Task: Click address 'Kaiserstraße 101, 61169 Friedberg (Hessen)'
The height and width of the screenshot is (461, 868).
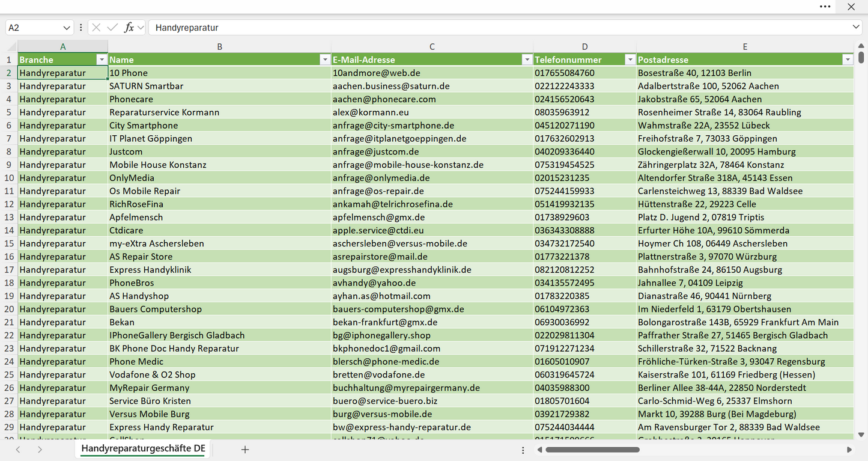Action: click(x=727, y=374)
